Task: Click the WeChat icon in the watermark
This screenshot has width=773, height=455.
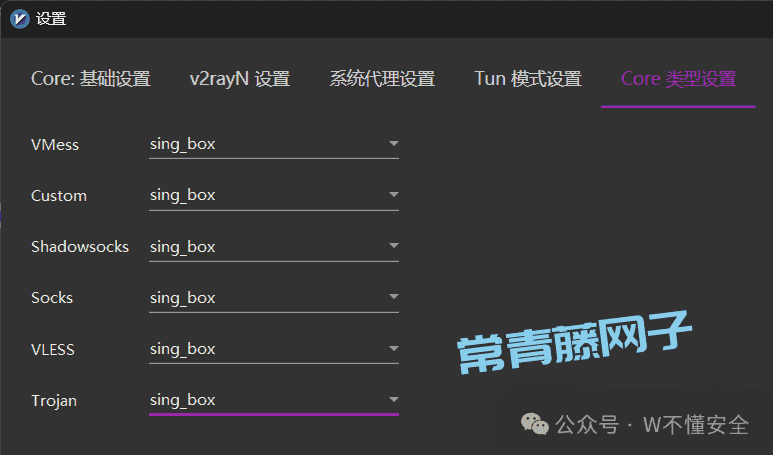Action: (x=534, y=424)
